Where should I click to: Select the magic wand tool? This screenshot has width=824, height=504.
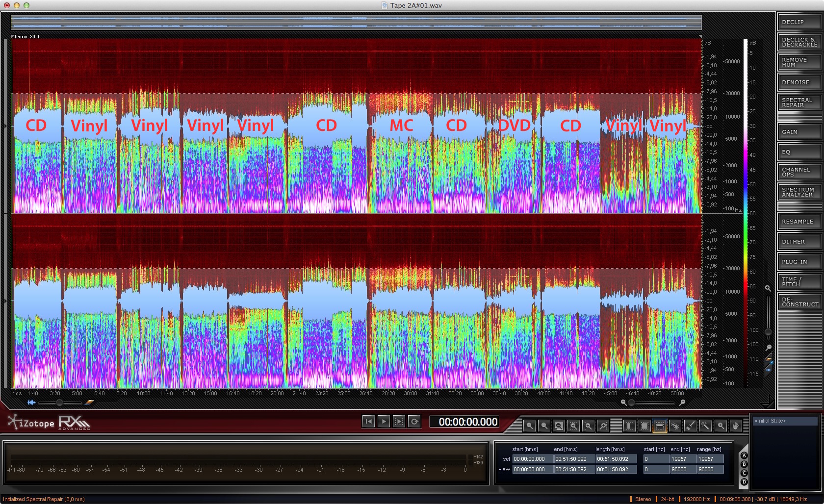[x=705, y=426]
